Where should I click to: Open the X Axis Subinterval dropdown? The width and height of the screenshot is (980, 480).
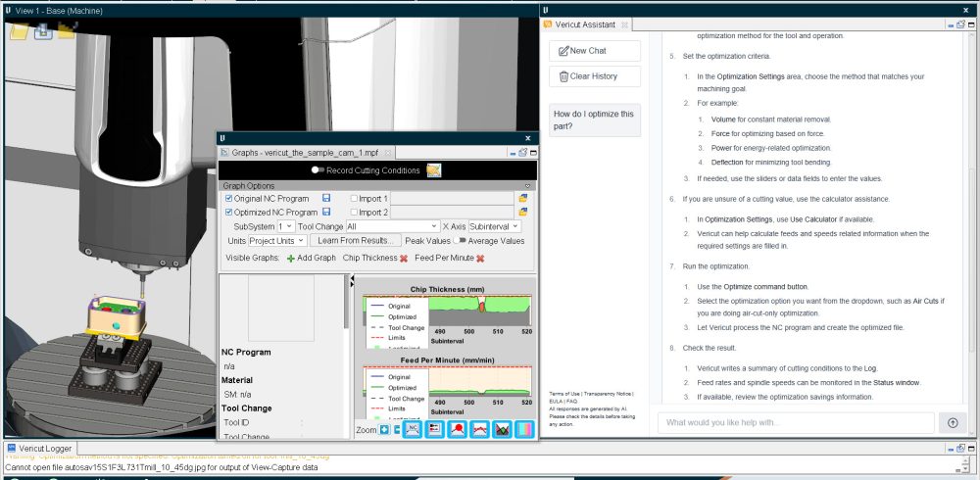pos(494,226)
